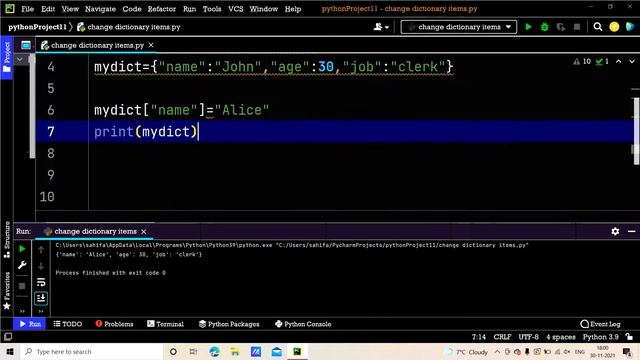Go to next highlighted error arrow

[x=632, y=62]
